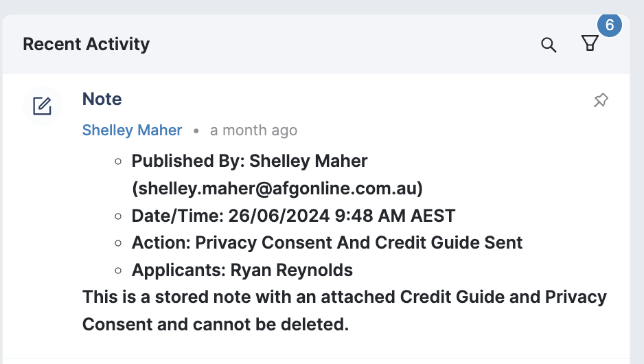
Task: Pin the Privacy Consent note
Action: point(601,101)
